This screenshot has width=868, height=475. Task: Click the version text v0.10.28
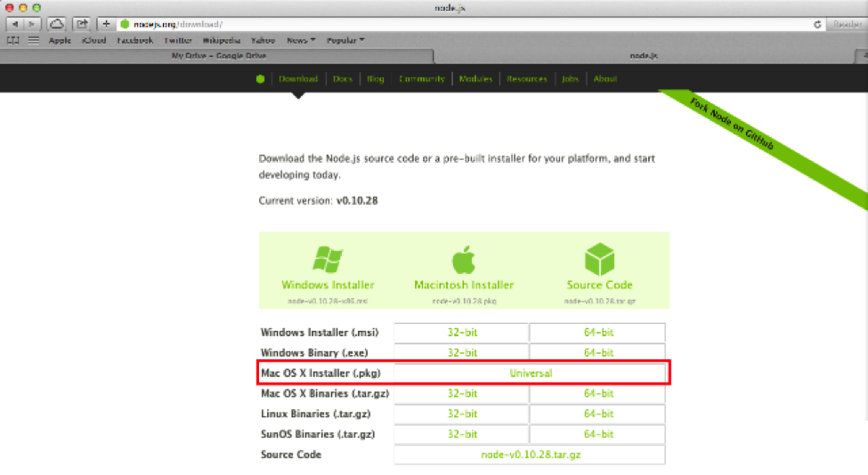coord(357,201)
